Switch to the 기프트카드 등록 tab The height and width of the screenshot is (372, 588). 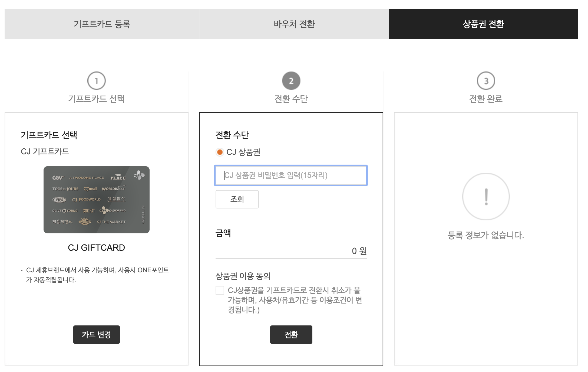[x=102, y=24]
